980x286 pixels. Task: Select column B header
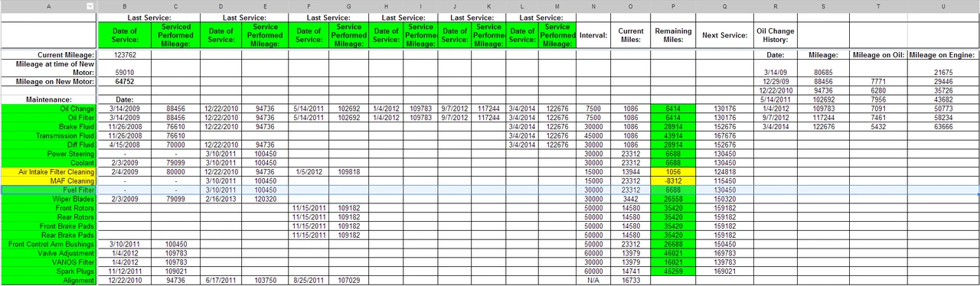pyautogui.click(x=124, y=6)
